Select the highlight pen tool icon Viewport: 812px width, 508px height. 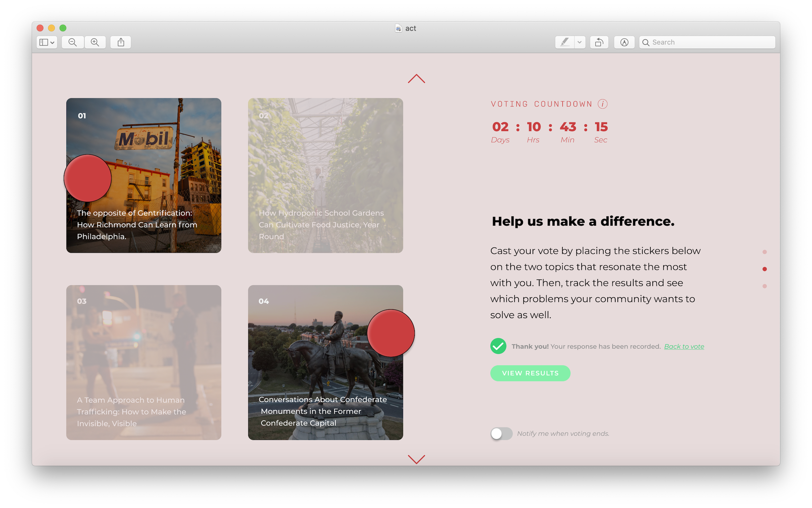pos(564,42)
